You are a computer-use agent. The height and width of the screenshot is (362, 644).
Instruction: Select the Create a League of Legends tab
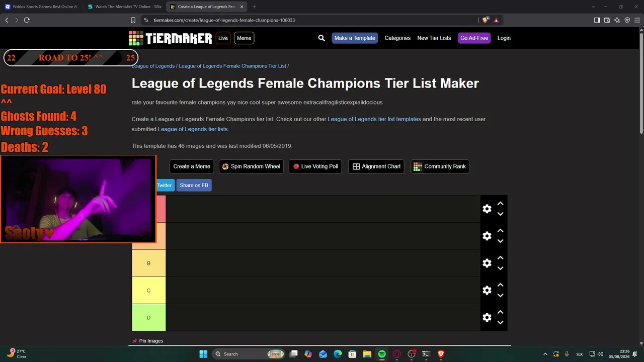(207, 7)
